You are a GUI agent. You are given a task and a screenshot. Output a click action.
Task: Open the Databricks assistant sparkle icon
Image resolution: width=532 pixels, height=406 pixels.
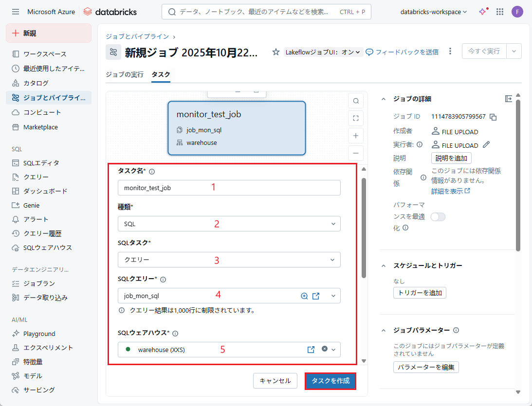point(482,12)
